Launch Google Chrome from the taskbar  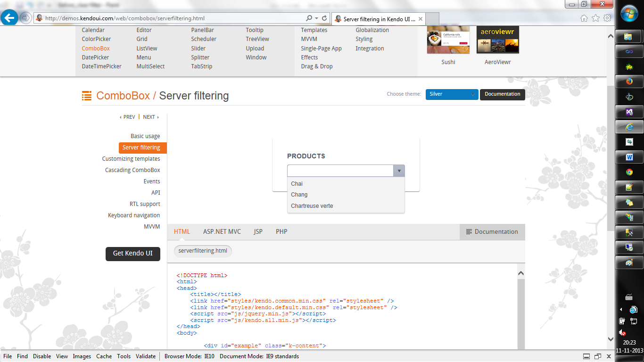[629, 172]
